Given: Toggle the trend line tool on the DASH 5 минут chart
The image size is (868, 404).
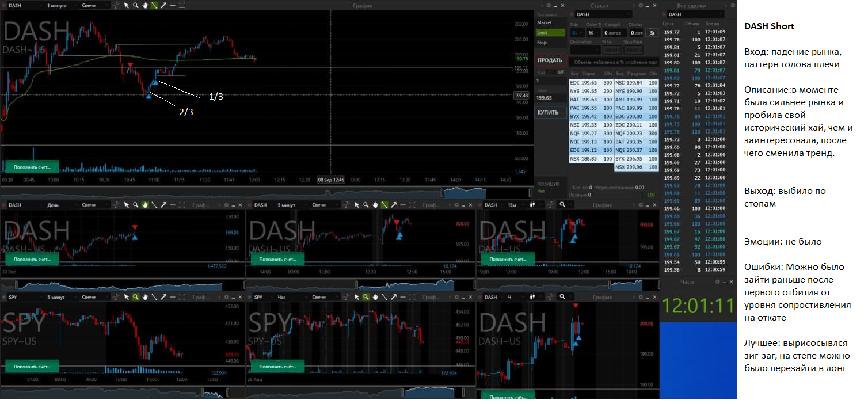Looking at the screenshot, I should click(x=384, y=205).
